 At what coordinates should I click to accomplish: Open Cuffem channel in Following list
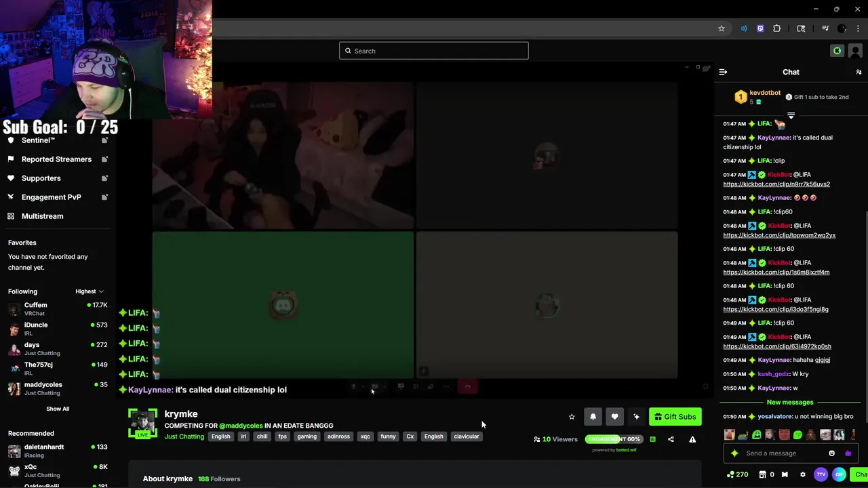[x=58, y=309]
